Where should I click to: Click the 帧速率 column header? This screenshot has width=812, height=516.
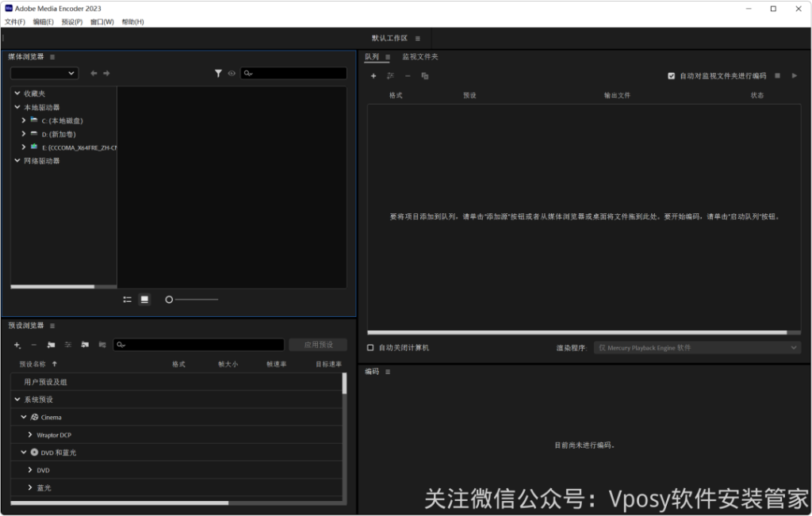point(277,365)
